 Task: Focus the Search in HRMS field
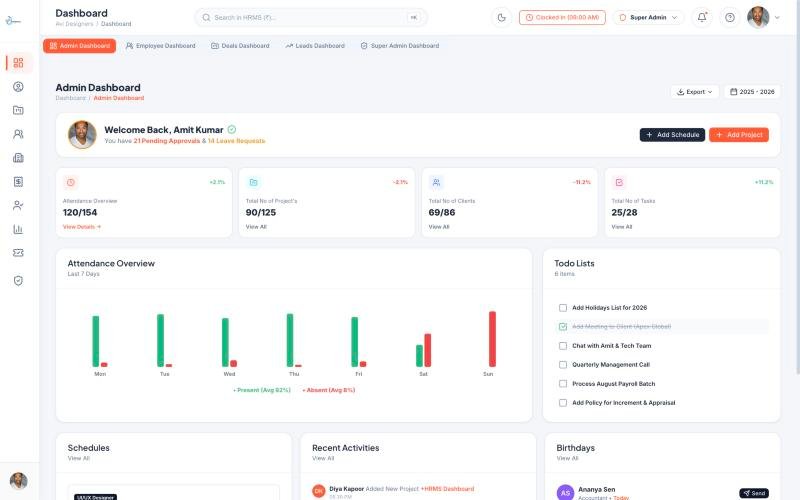tap(311, 17)
